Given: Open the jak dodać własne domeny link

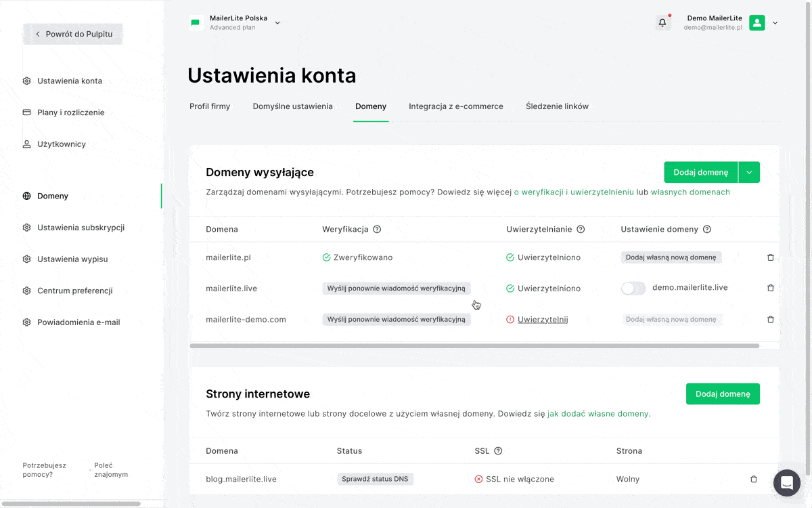Looking at the screenshot, I should pyautogui.click(x=598, y=413).
